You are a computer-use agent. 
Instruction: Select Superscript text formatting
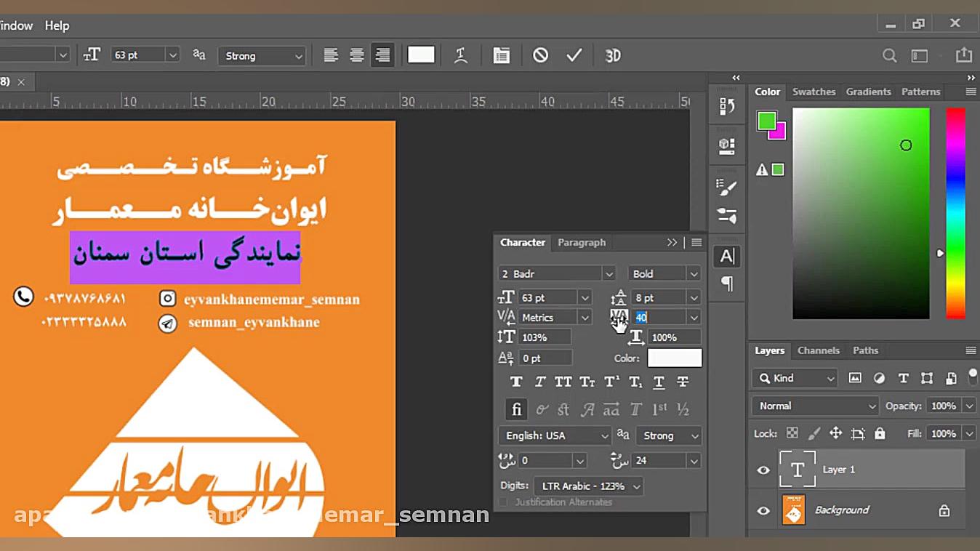pyautogui.click(x=609, y=382)
